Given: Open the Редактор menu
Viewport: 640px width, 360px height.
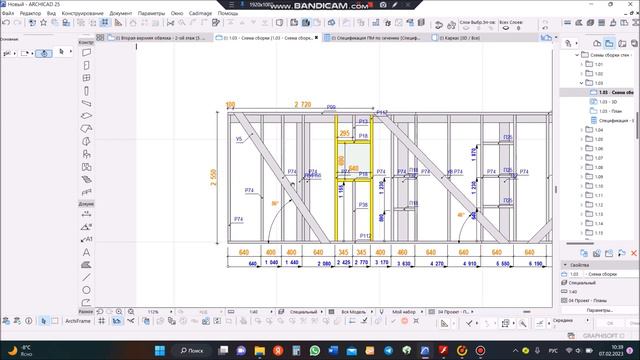Looking at the screenshot, I should (30, 13).
